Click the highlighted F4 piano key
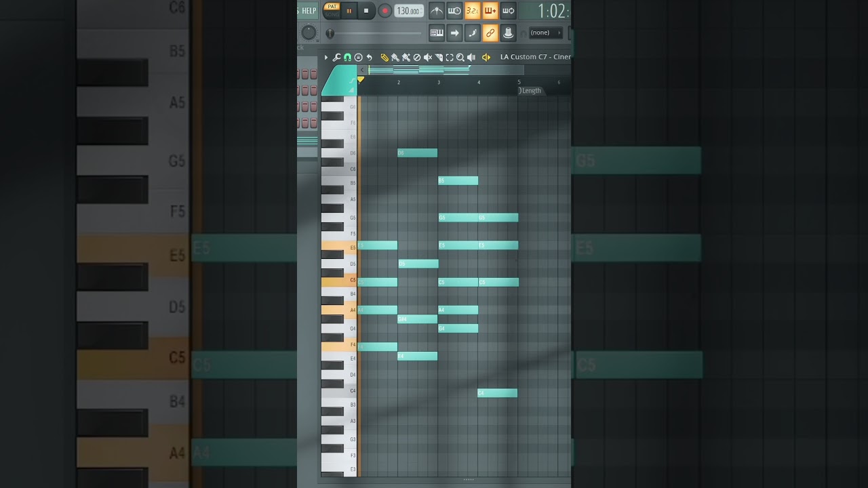 pos(339,346)
